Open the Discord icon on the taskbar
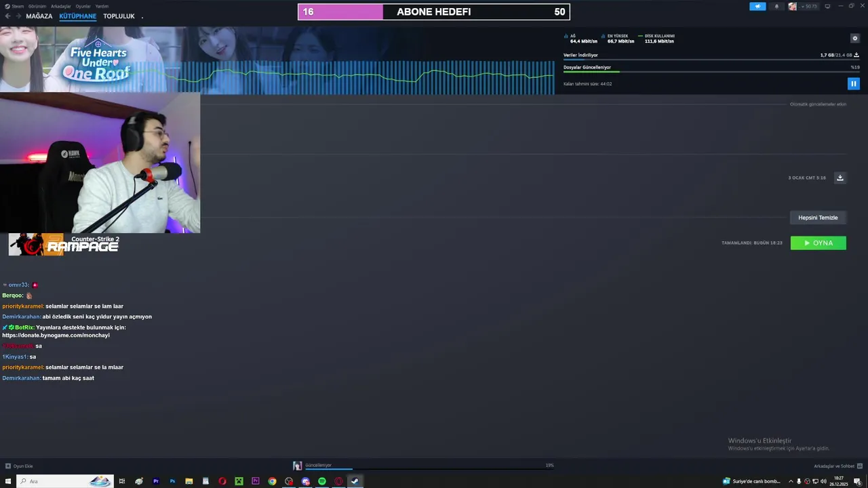Screen dimensions: 868x488 (x=305, y=481)
